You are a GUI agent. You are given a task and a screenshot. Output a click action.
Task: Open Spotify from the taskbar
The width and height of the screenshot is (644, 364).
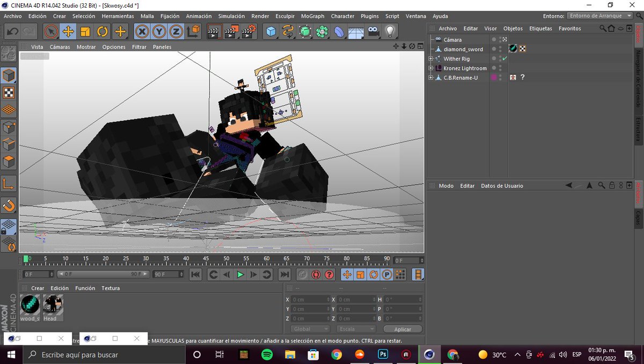coord(267,354)
